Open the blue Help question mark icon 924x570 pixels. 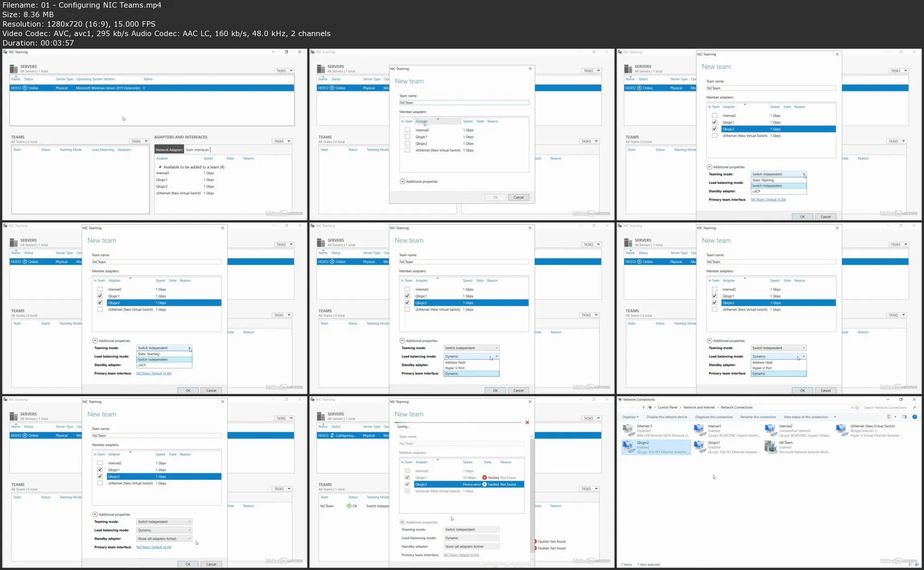point(915,417)
